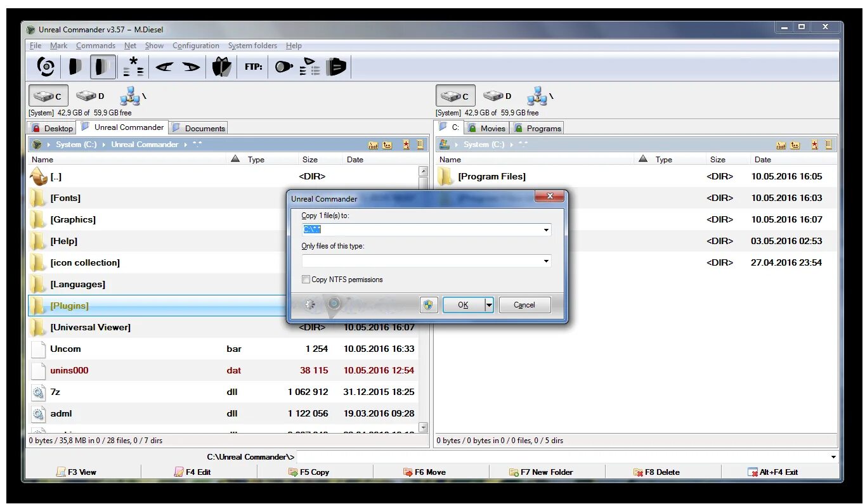Select the unins000 file row
The height and width of the screenshot is (504, 865).
(x=223, y=371)
